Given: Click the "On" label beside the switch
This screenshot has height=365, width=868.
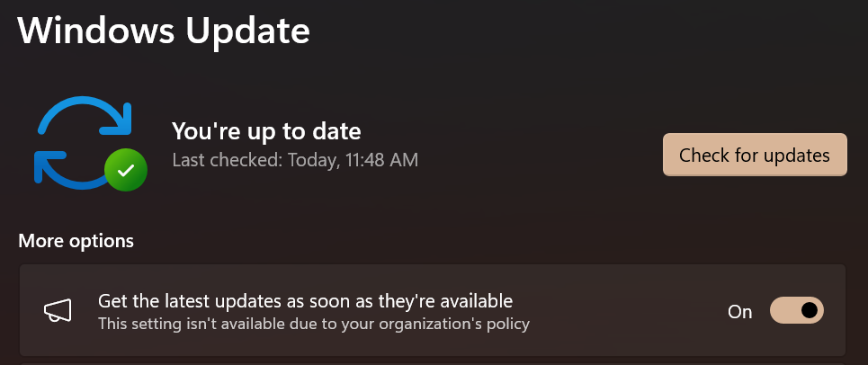Looking at the screenshot, I should click(x=739, y=312).
